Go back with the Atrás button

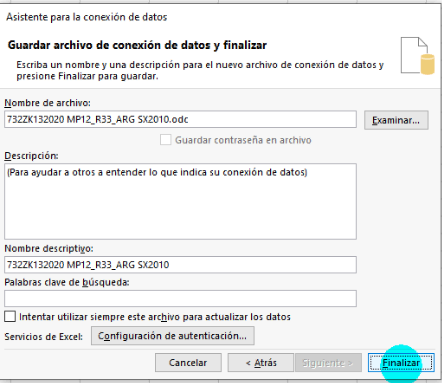[261, 363]
